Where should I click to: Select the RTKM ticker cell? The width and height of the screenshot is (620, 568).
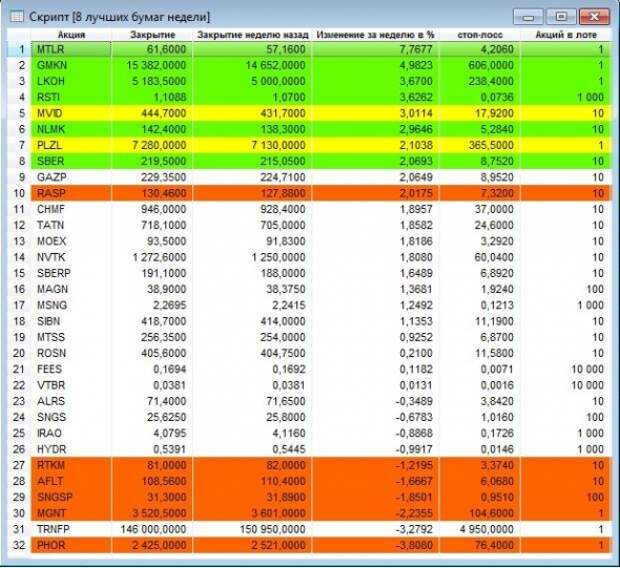(71, 465)
